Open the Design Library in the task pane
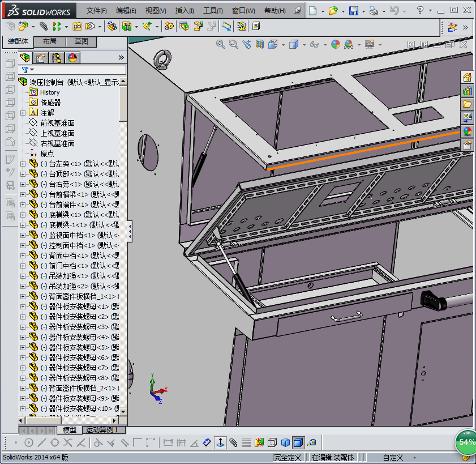This screenshot has width=476, height=464. coord(468,91)
